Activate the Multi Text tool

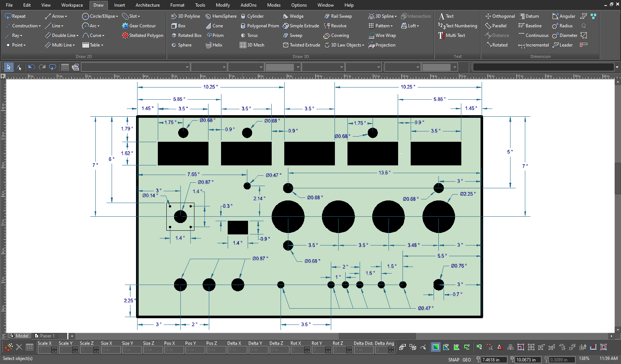(x=452, y=35)
